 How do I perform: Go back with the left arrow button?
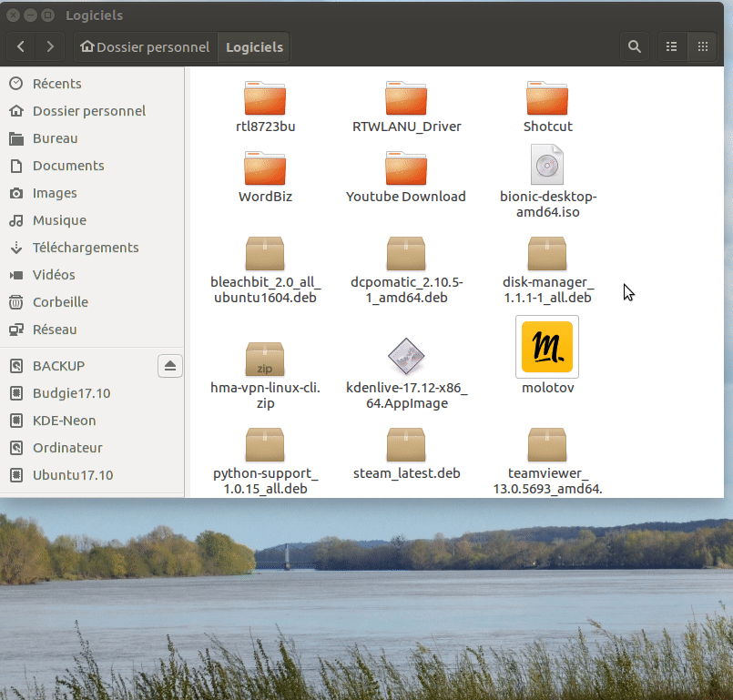(x=21, y=46)
